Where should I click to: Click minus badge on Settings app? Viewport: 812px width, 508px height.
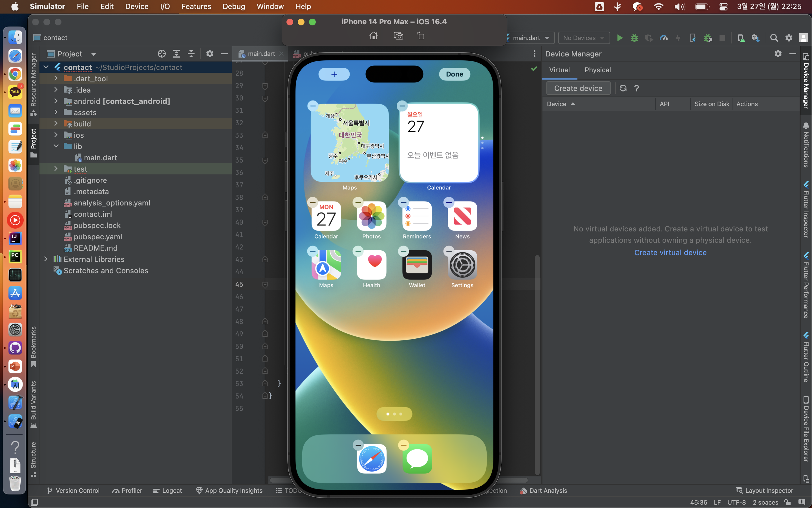449,251
